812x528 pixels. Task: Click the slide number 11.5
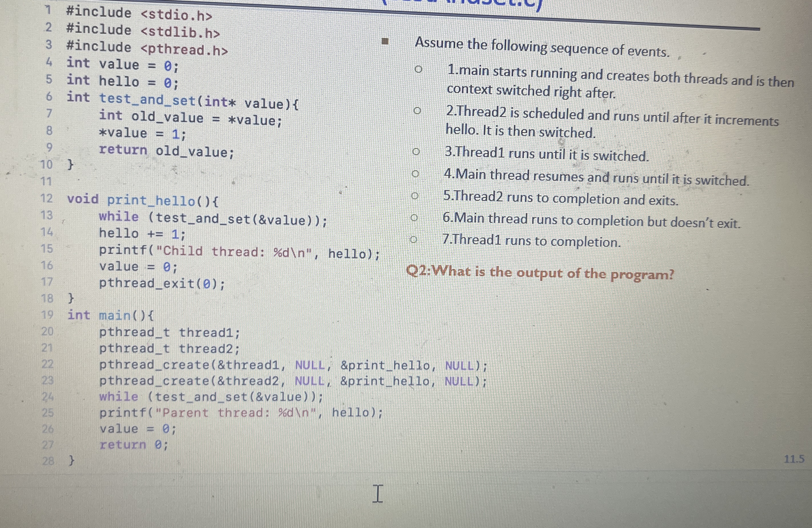(x=794, y=459)
